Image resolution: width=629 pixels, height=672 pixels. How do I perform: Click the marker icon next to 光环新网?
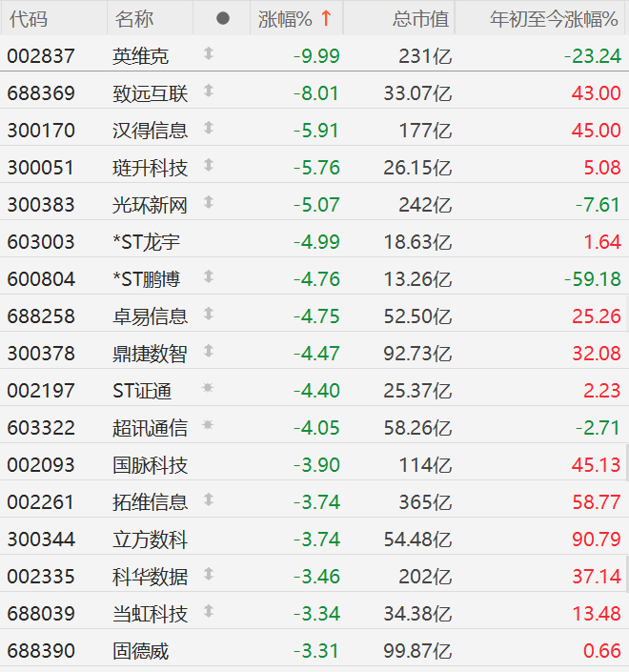coord(209,202)
